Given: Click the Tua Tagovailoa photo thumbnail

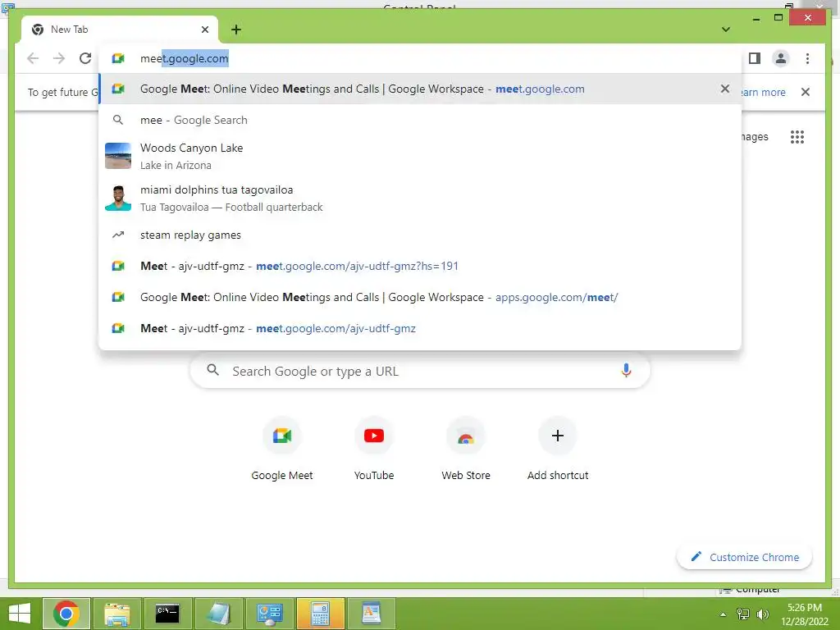Looking at the screenshot, I should pos(118,199).
